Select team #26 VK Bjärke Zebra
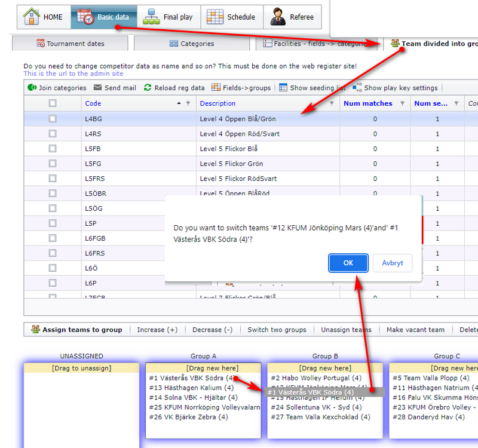The image size is (478, 448). pyautogui.click(x=189, y=416)
